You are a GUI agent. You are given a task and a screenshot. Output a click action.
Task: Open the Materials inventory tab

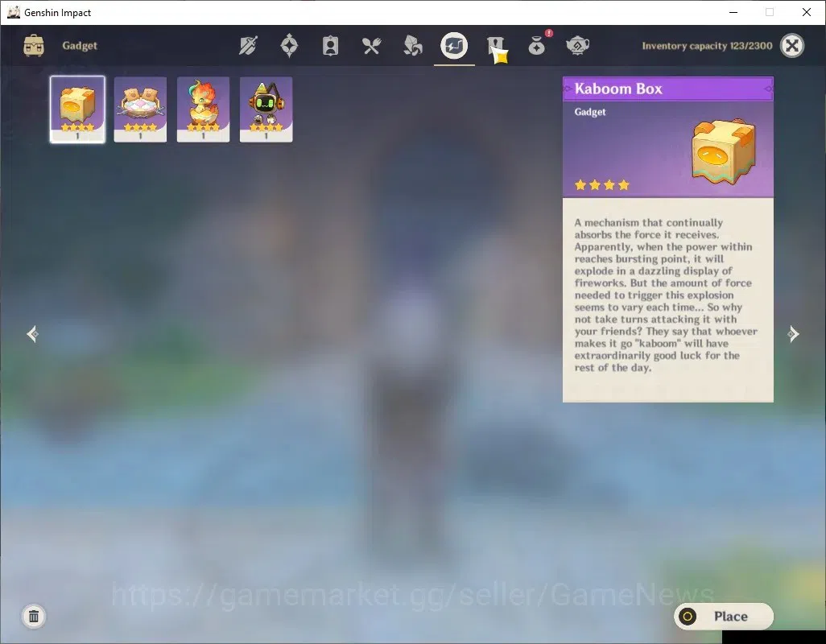(412, 46)
